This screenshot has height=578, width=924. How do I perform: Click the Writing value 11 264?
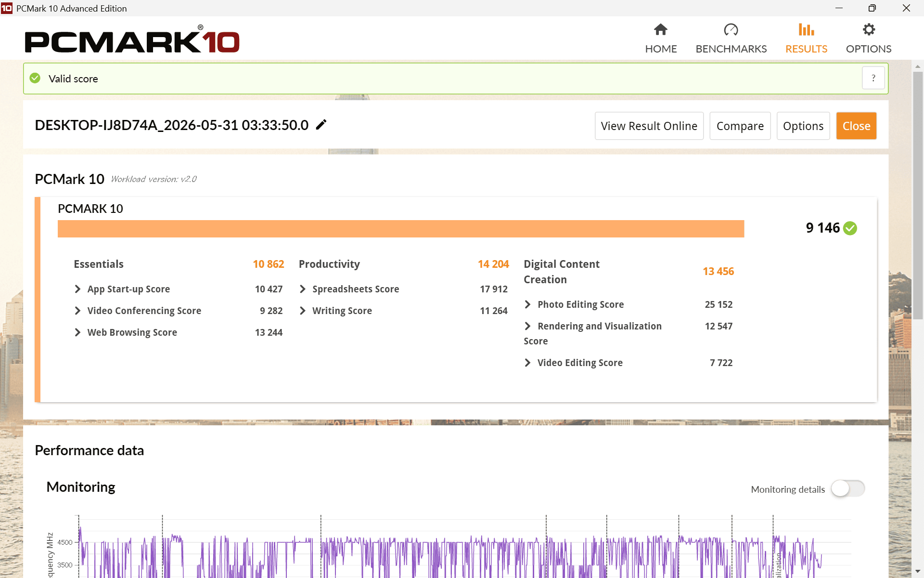pos(494,311)
